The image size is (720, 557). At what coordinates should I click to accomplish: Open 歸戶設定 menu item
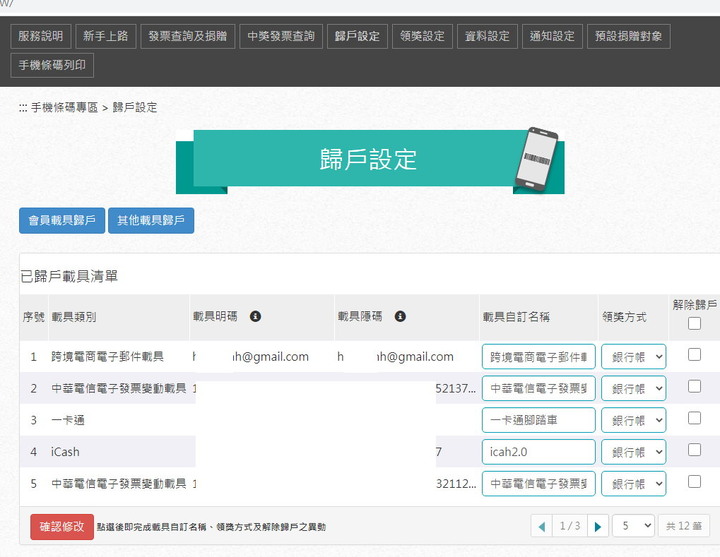coord(357,36)
